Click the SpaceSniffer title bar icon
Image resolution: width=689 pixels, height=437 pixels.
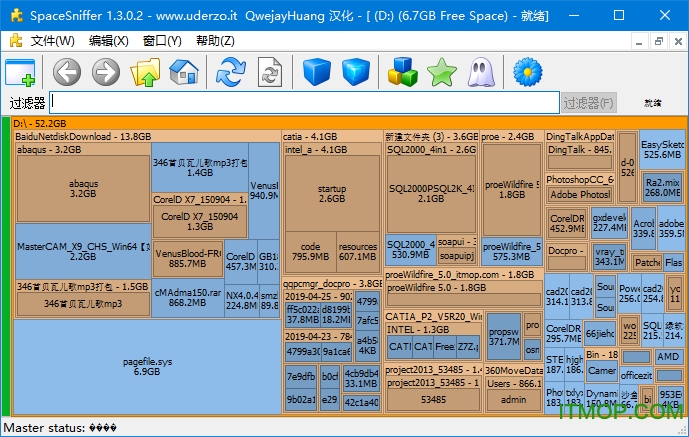[x=17, y=16]
